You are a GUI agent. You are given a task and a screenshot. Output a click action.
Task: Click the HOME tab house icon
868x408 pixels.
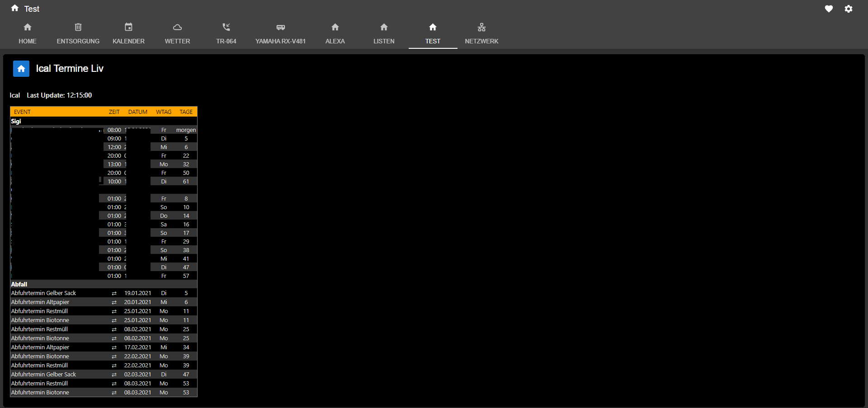coord(28,28)
